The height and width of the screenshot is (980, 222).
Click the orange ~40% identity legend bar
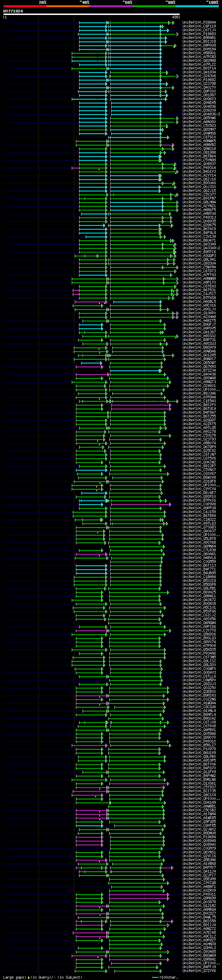tap(68, 6)
